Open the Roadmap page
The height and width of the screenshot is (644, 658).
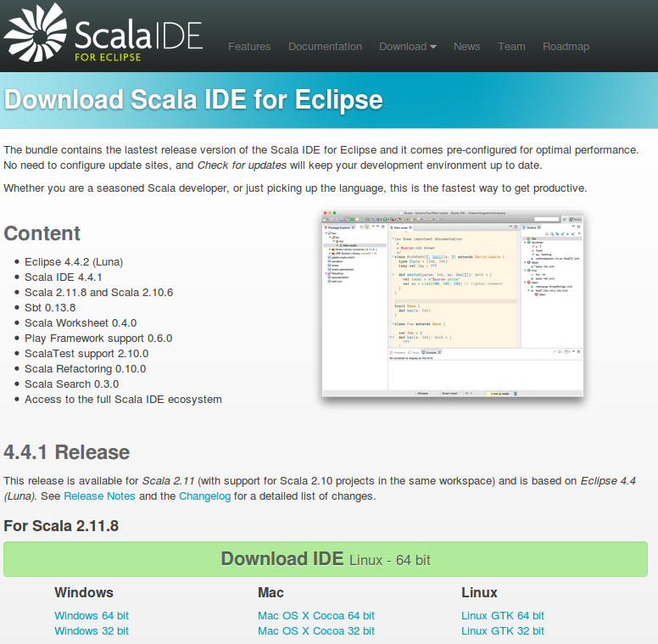[566, 47]
